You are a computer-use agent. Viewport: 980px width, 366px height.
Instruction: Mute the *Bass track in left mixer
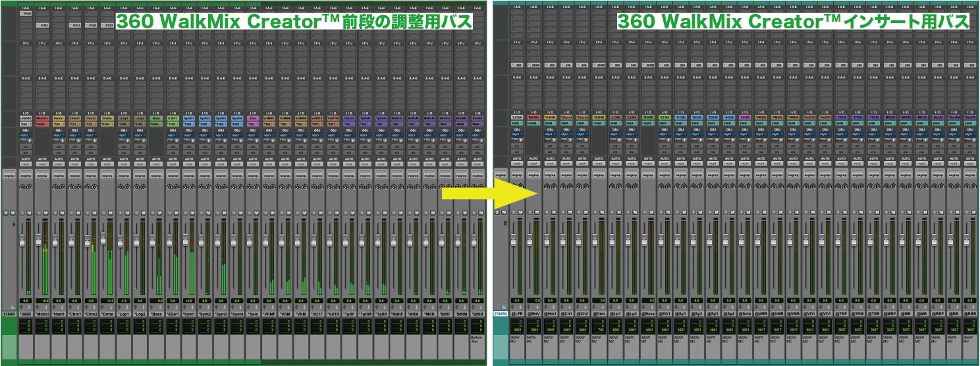pyautogui.click(x=158, y=213)
